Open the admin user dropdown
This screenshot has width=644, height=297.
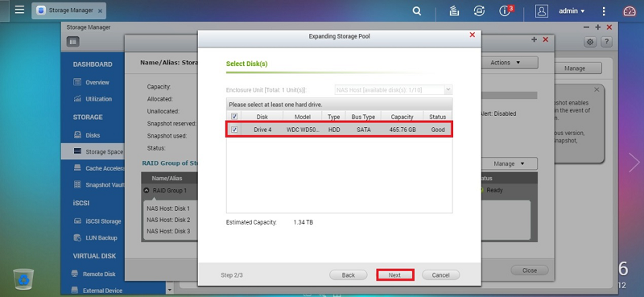pos(572,11)
